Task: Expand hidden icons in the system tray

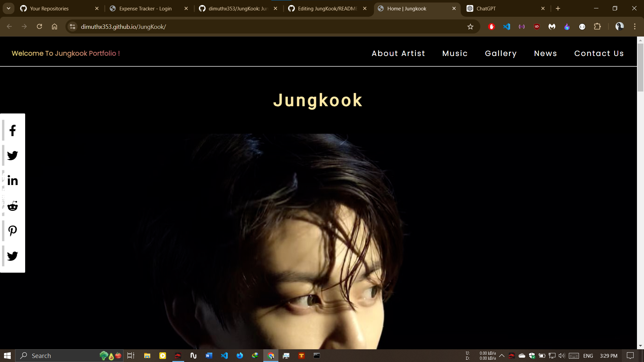Action: click(502, 356)
